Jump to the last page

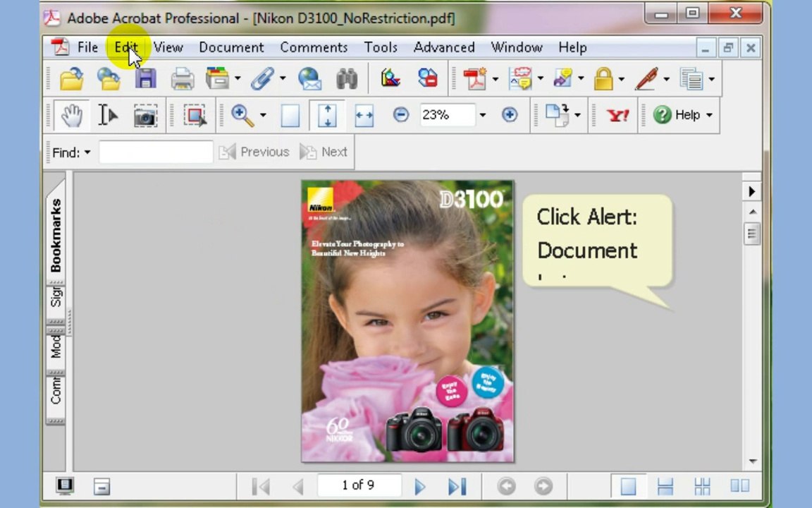457,486
